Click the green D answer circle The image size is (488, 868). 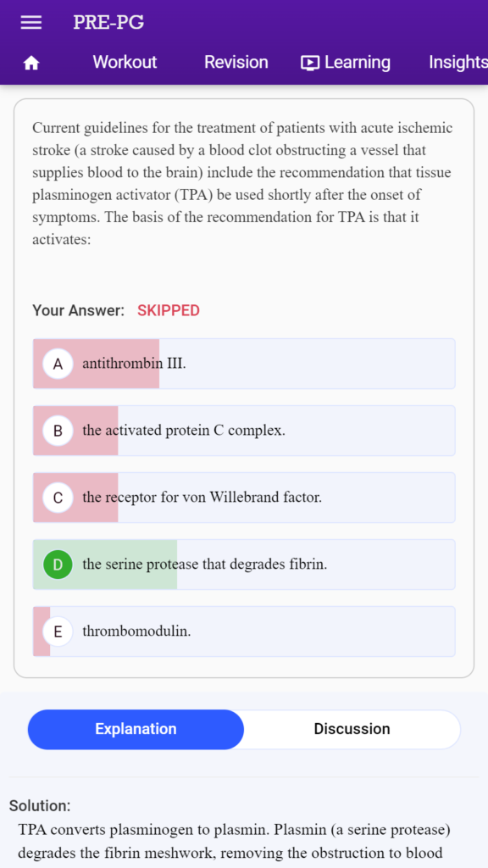pyautogui.click(x=58, y=565)
